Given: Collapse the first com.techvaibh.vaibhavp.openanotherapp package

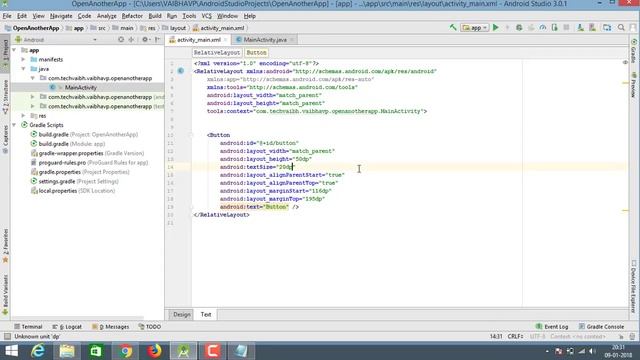Looking at the screenshot, I should (x=32, y=78).
